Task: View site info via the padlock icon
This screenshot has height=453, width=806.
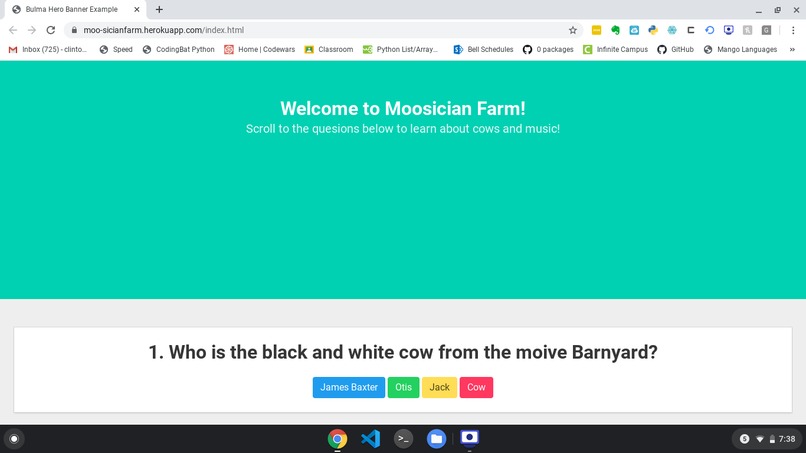Action: [x=74, y=30]
